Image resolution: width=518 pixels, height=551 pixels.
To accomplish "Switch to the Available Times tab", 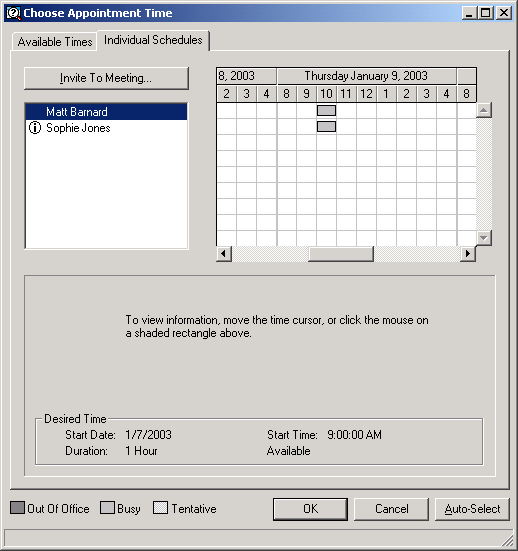I will [54, 42].
